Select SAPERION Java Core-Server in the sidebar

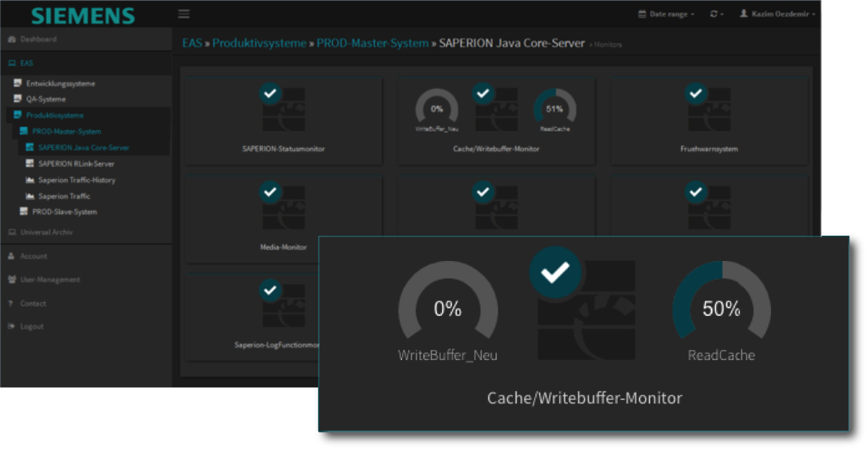(83, 147)
